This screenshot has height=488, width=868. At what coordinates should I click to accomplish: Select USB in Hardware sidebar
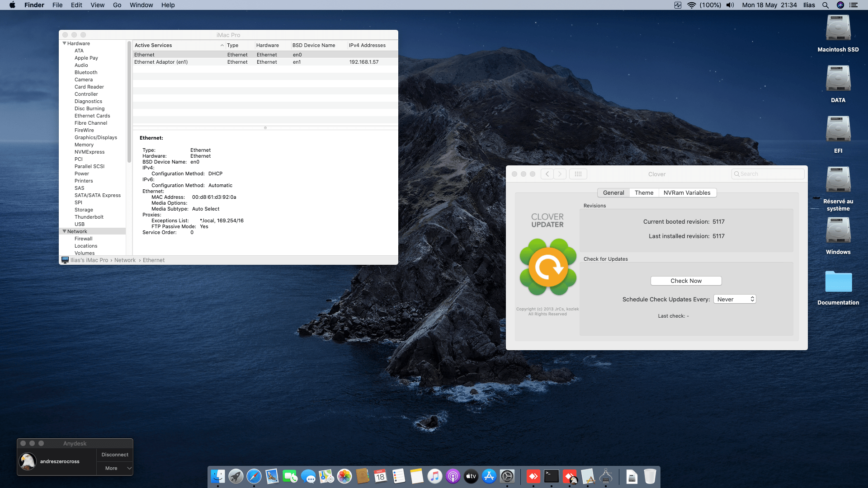[80, 224]
